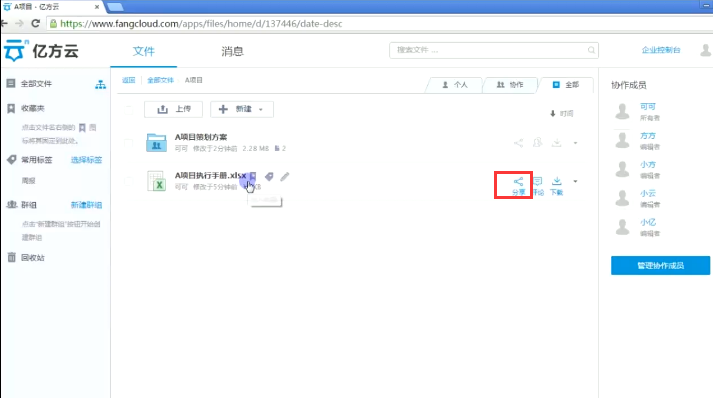
Task: Change sort order by 时间
Action: pos(562,113)
